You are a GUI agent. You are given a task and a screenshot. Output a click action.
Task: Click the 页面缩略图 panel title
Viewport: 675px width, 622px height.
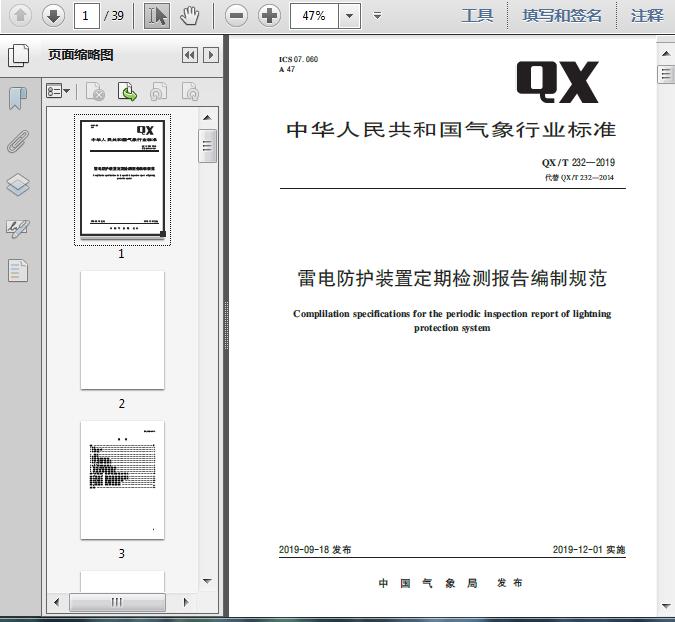81,55
